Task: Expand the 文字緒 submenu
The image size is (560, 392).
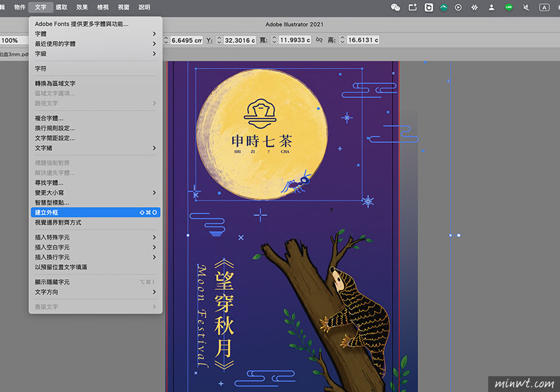Action: tap(96, 148)
